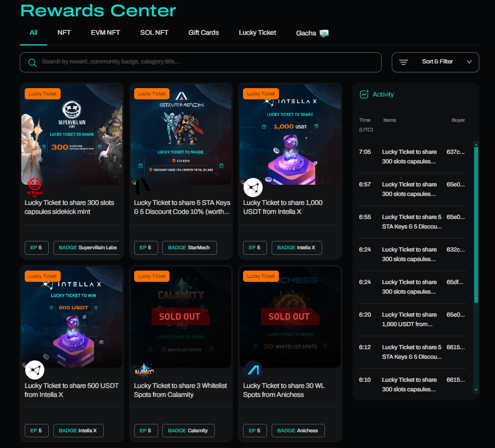The height and width of the screenshot is (448, 495).
Task: Click the Calamity community avatar
Action: coord(144,370)
